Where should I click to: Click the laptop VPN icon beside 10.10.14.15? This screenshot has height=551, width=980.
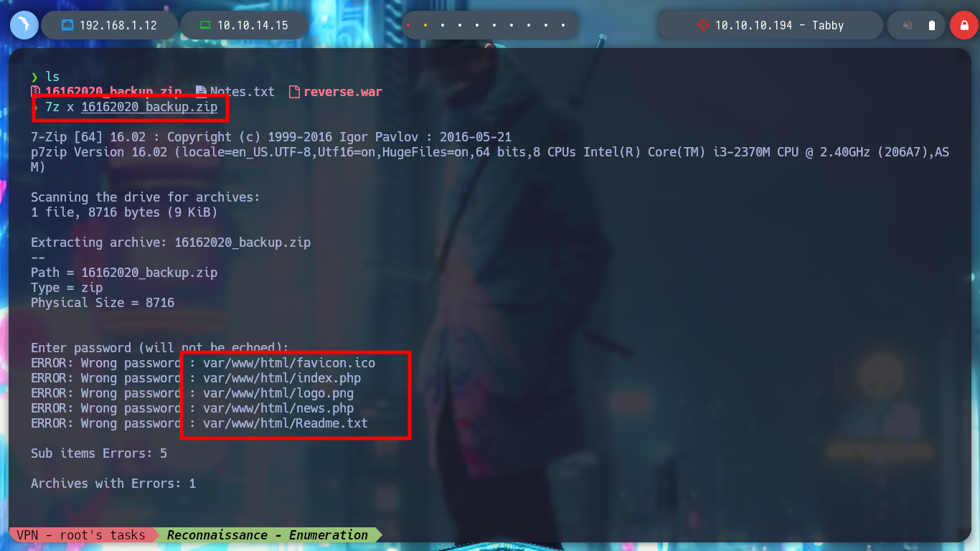[205, 25]
